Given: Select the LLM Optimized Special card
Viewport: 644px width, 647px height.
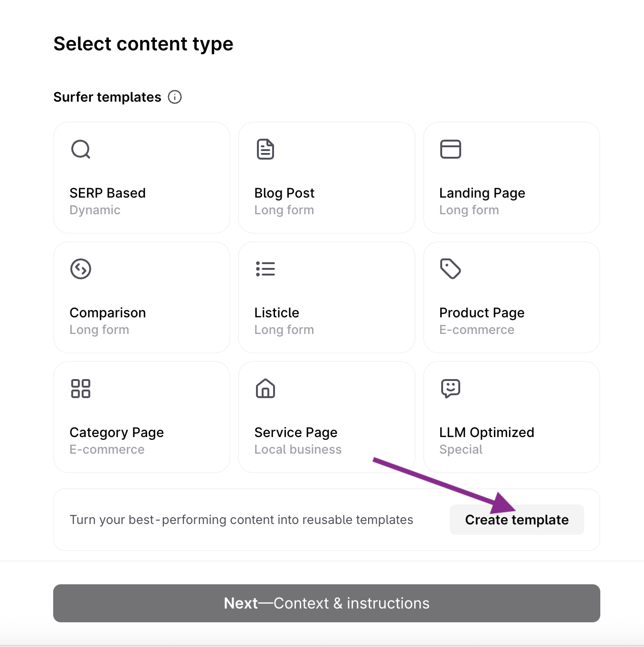Looking at the screenshot, I should coord(511,417).
